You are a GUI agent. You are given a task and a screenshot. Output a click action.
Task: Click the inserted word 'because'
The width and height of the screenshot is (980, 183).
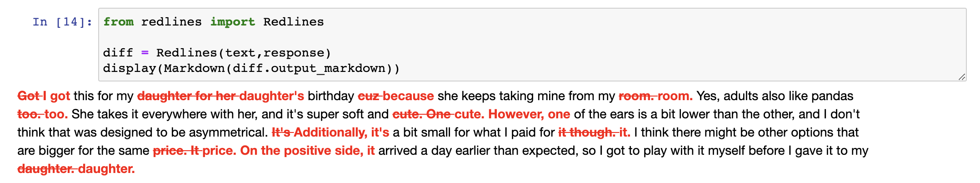408,96
